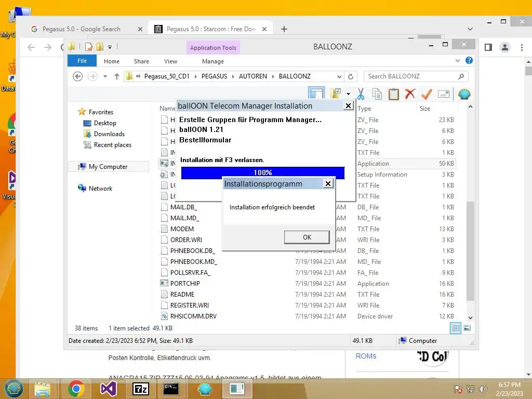
Task: Open a new Chrome tab
Action: [284, 29]
